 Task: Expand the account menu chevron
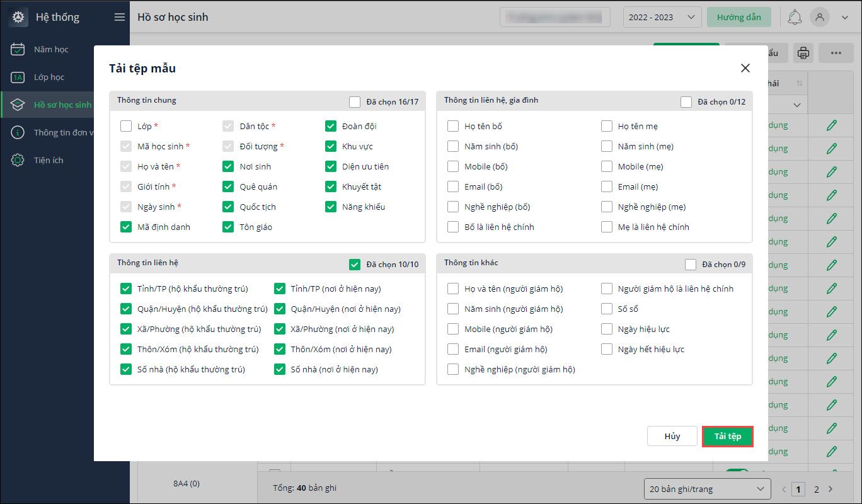click(845, 17)
